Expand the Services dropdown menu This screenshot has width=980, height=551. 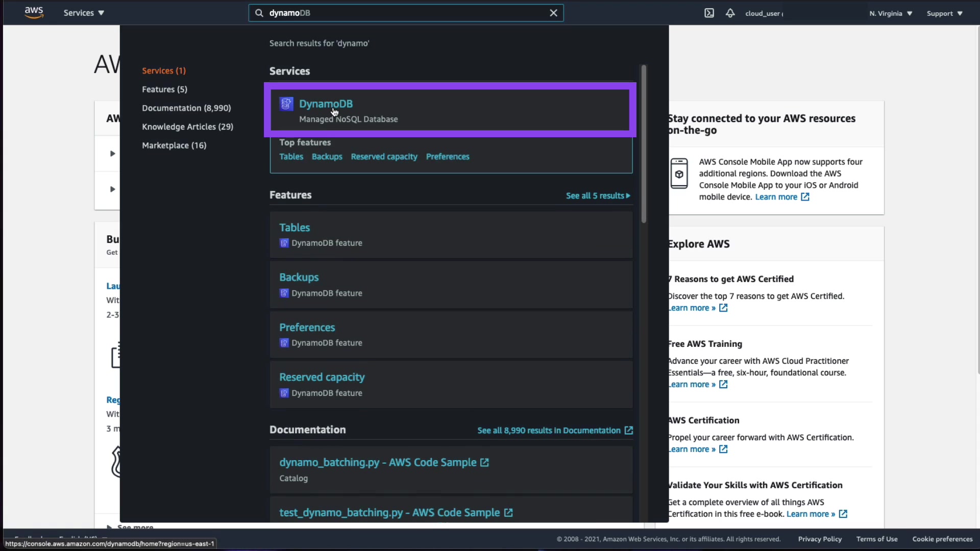pos(84,13)
